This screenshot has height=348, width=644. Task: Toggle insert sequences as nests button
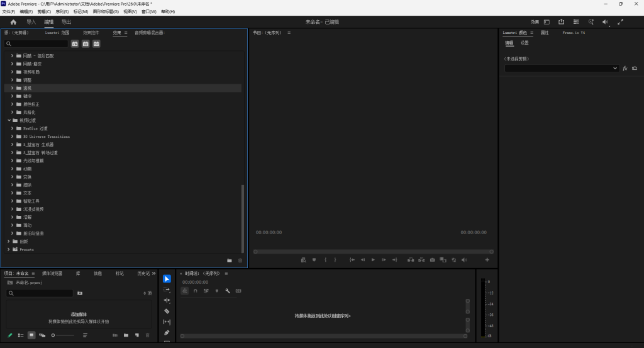185,291
